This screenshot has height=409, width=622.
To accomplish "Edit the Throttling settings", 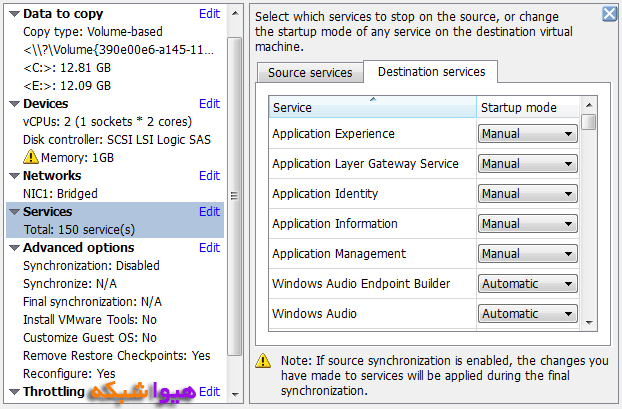I will [209, 392].
